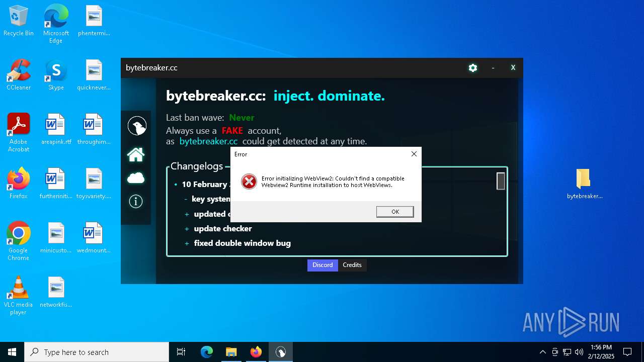This screenshot has height=362, width=644.
Task: Click the red 'FAKE' text
Action: point(232,131)
